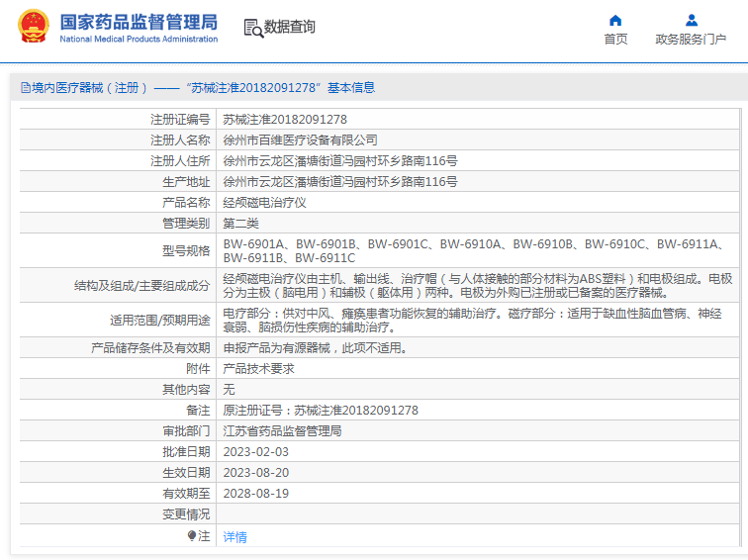The width and height of the screenshot is (748, 560).
Task: Click the 注册证编号 label
Action: coord(180,120)
